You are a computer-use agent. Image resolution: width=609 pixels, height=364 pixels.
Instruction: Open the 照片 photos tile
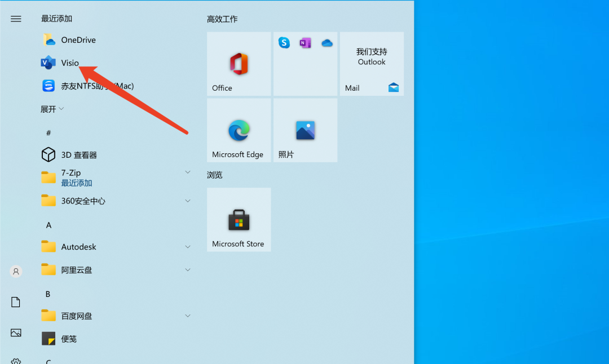click(x=305, y=131)
